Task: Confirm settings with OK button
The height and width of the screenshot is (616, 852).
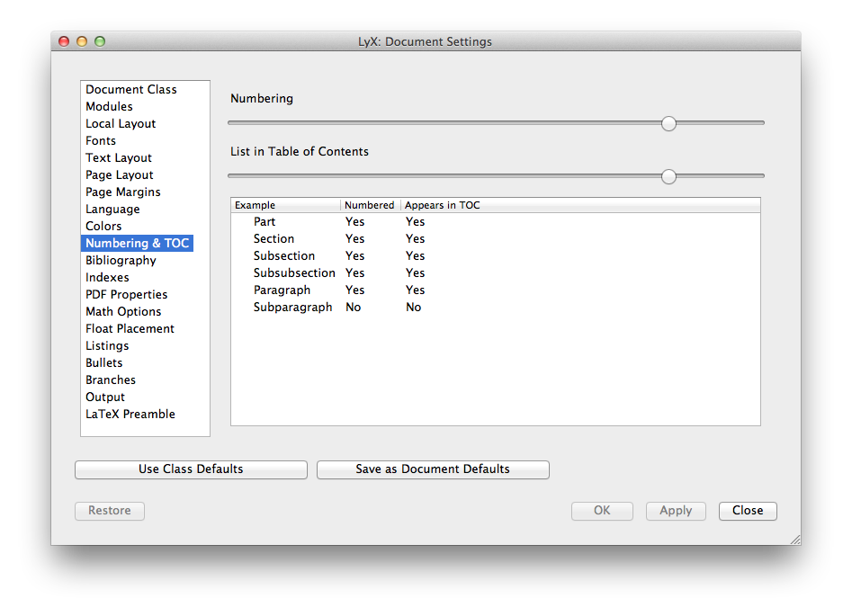Action: [x=602, y=511]
